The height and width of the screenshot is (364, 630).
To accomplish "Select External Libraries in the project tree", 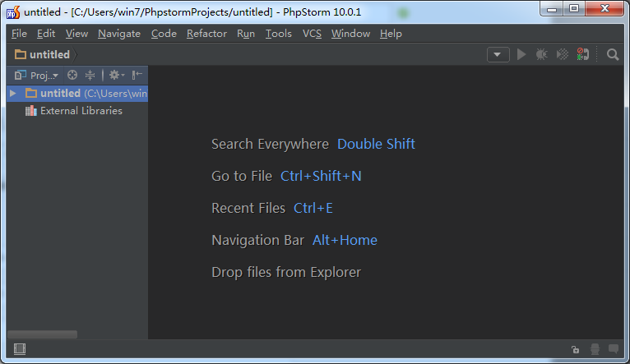I will 81,111.
